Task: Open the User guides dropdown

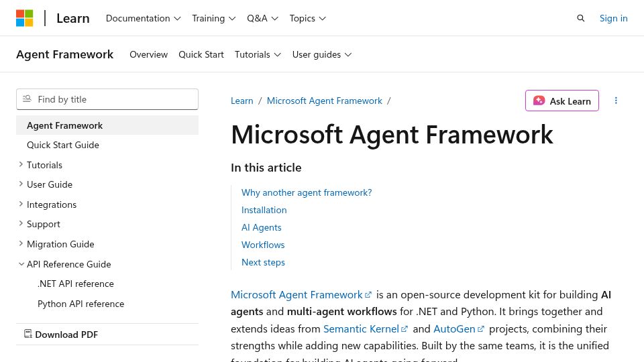Action: pyautogui.click(x=321, y=54)
